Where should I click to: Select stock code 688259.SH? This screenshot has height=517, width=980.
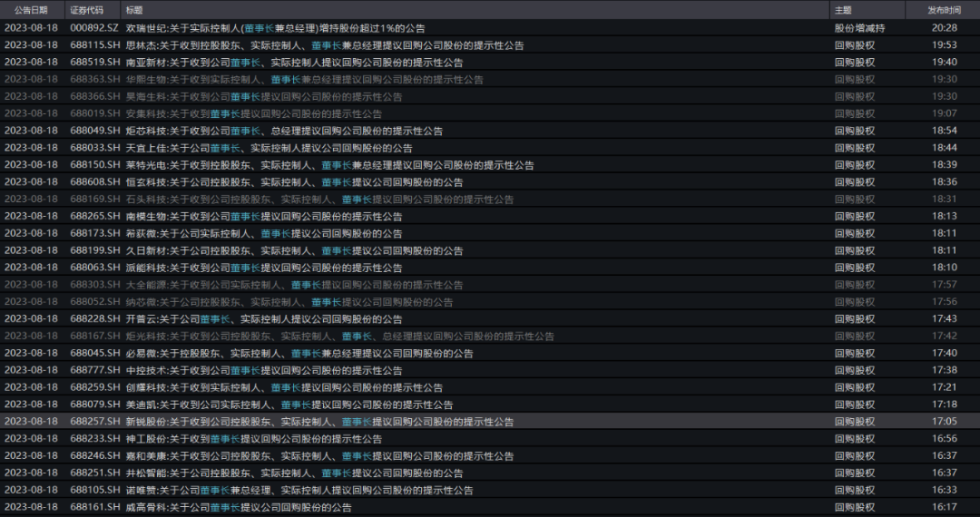tap(95, 387)
